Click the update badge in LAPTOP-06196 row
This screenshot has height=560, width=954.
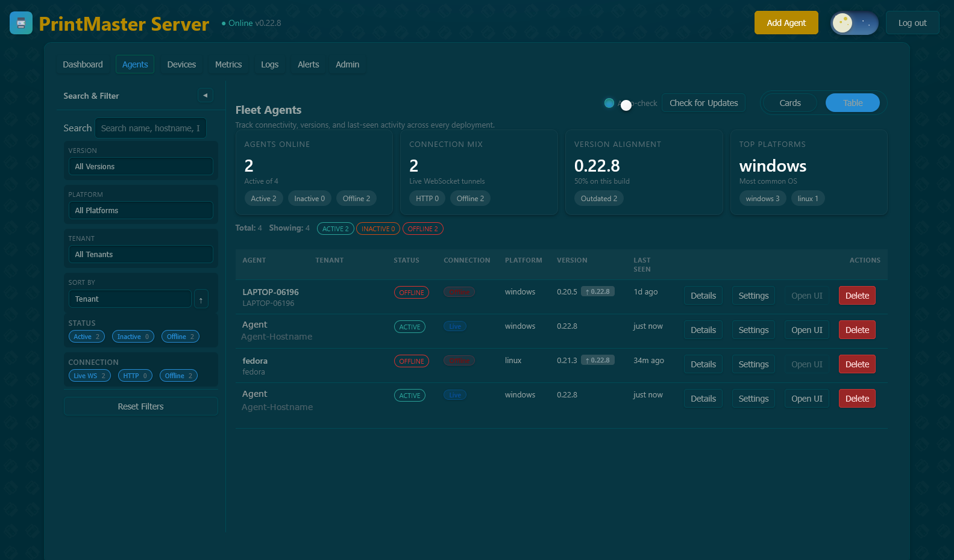pyautogui.click(x=598, y=291)
